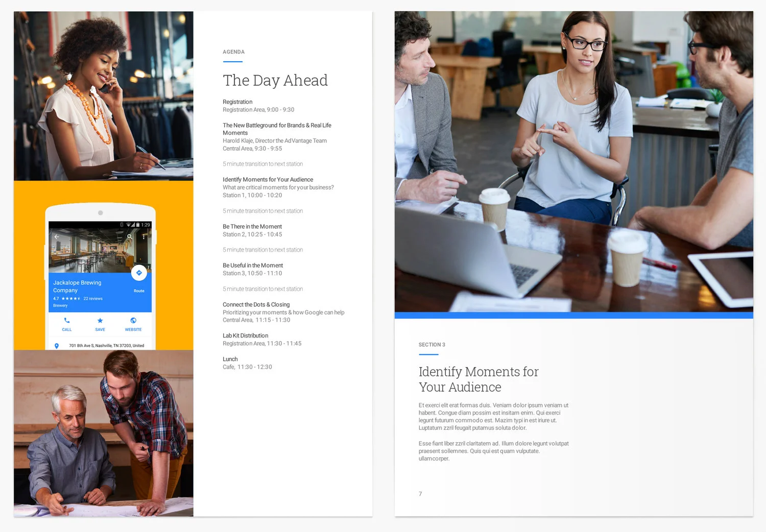Click the "SECTION 3" label
766x532 pixels.
click(432, 345)
